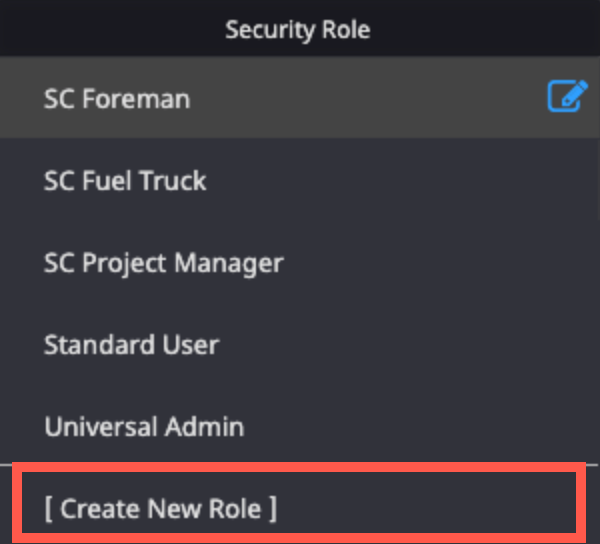
Task: Set security role to SC Fuel Truck
Action: (x=298, y=180)
